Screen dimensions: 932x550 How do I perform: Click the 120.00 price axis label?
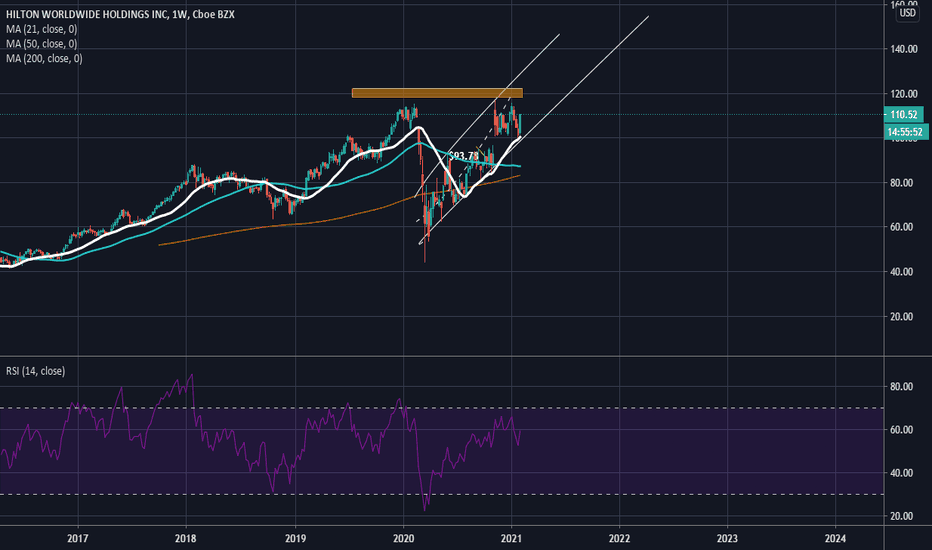point(903,94)
